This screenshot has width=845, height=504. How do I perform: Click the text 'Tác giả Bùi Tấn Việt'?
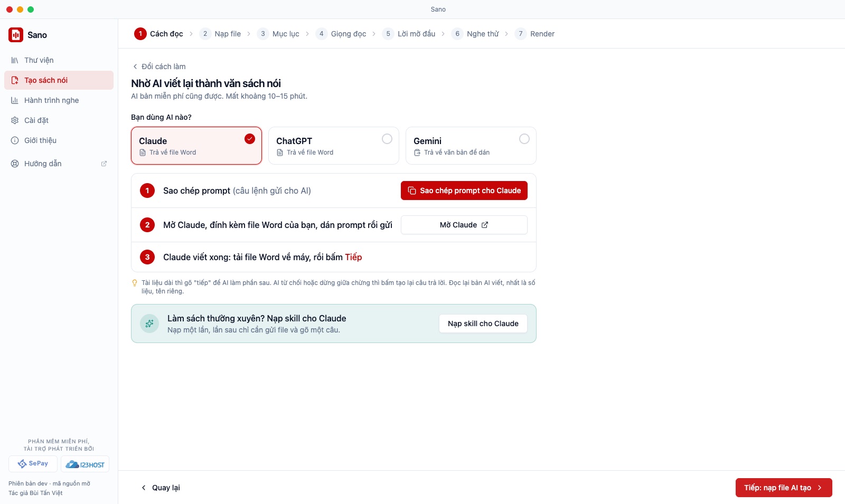coord(35,493)
